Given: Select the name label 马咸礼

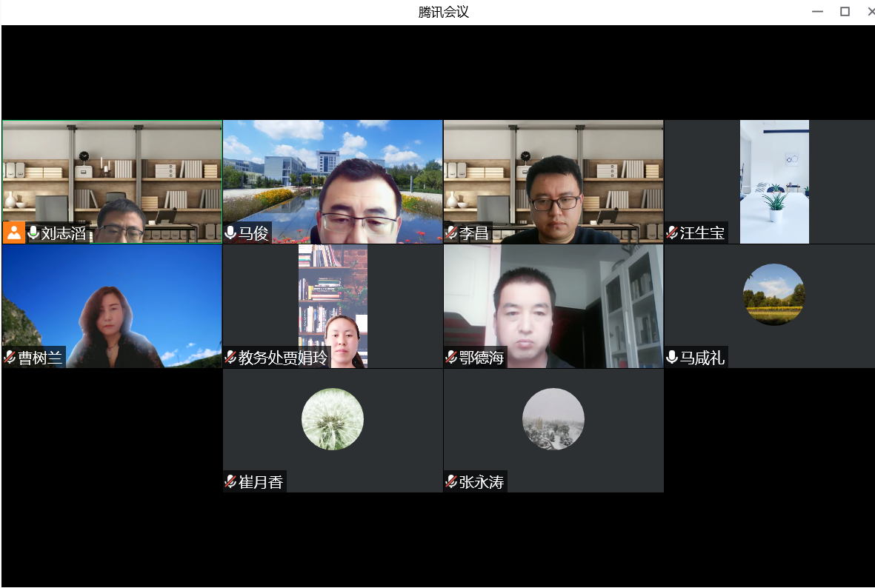Looking at the screenshot, I should pyautogui.click(x=702, y=358).
